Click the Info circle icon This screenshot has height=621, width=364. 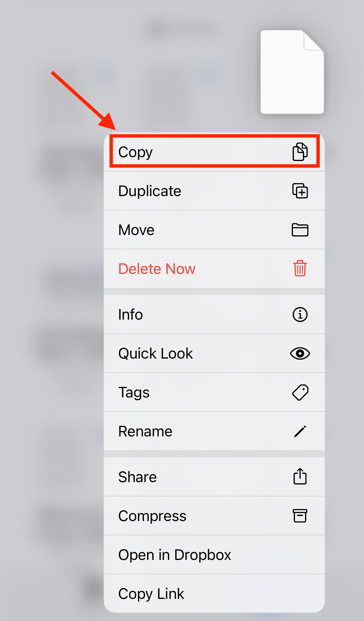pyautogui.click(x=300, y=314)
